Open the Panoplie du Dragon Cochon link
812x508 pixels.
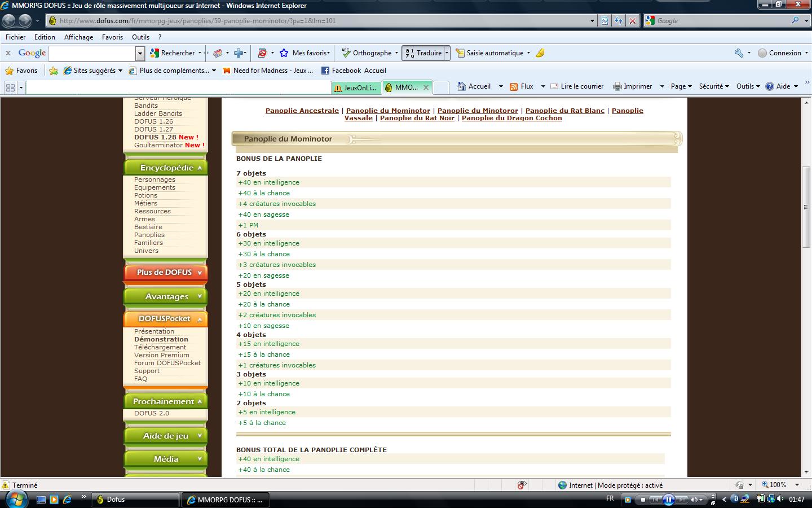(512, 118)
